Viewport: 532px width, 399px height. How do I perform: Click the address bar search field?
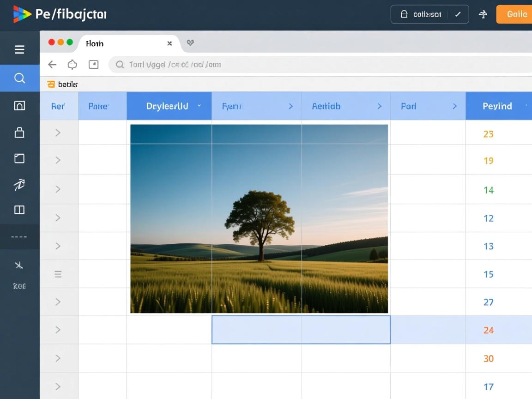[319, 65]
